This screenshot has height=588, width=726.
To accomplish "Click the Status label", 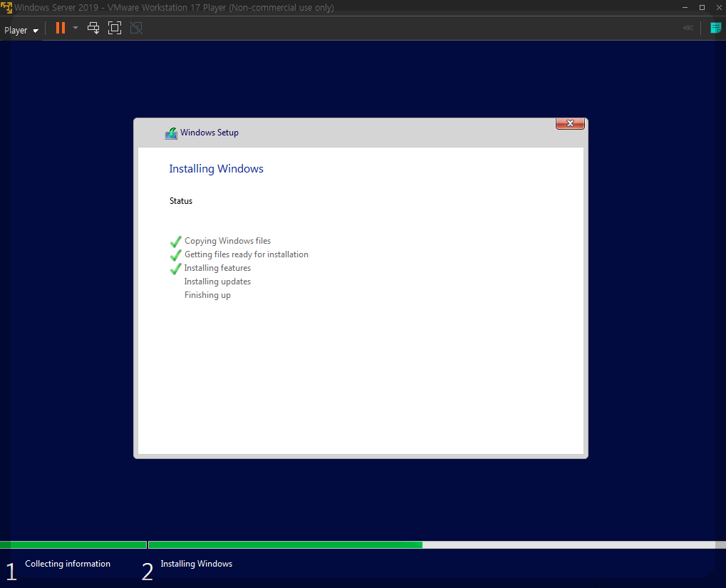I will coord(180,201).
